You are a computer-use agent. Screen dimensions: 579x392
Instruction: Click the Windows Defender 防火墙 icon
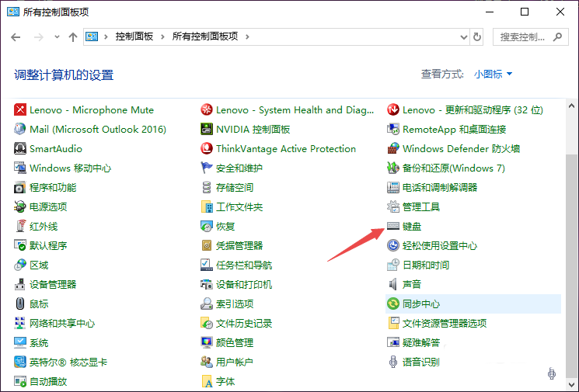point(393,148)
